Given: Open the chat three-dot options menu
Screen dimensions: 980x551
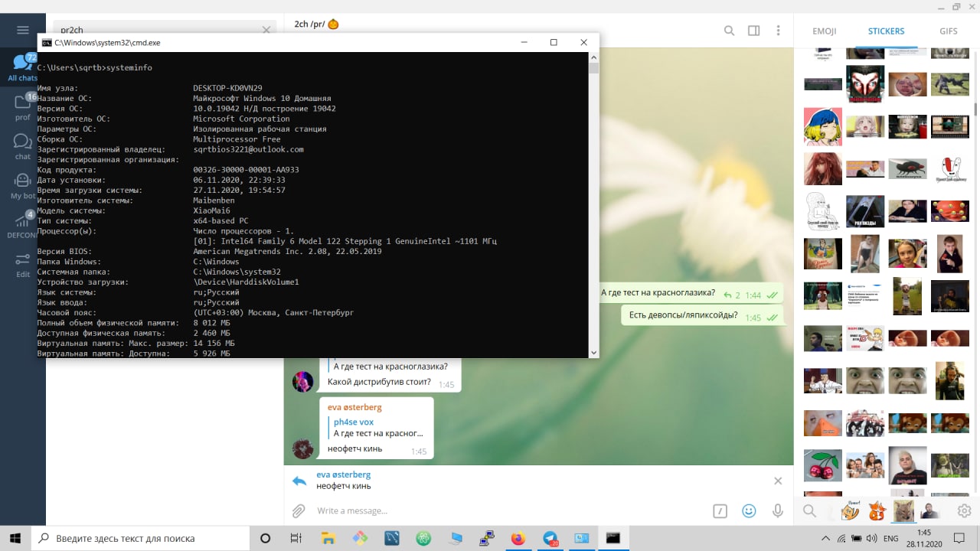Looking at the screenshot, I should coord(779,31).
